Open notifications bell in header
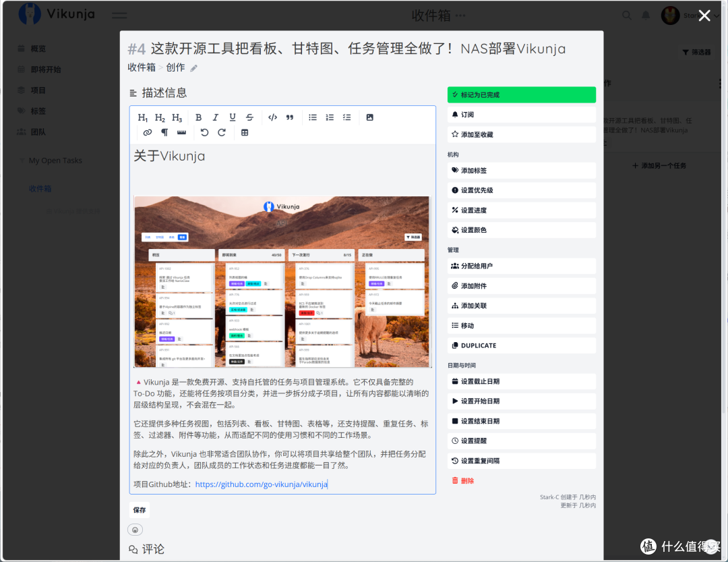The width and height of the screenshot is (728, 562). (646, 16)
